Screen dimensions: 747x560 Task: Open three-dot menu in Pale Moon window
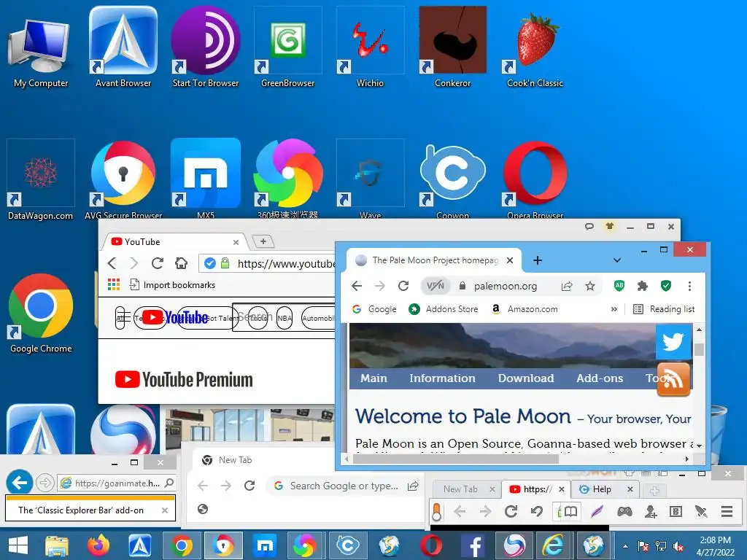coord(689,286)
